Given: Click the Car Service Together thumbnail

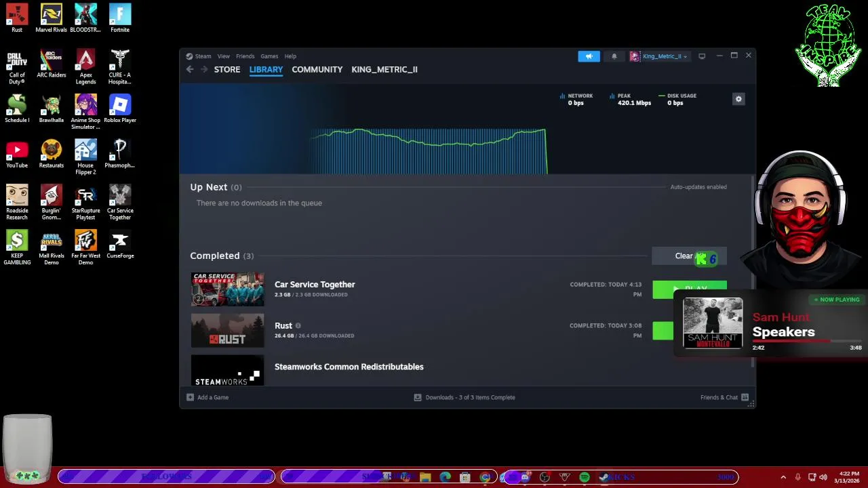Looking at the screenshot, I should click(227, 289).
